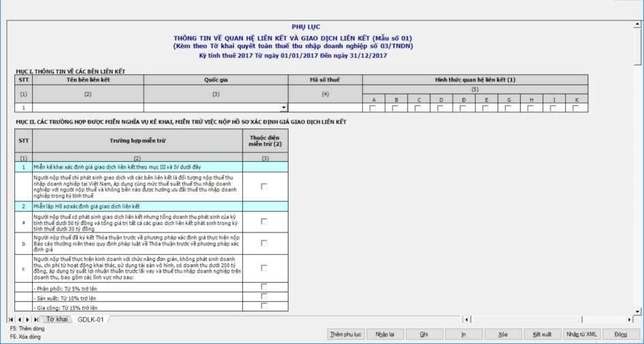Image resolution: width=644 pixels, height=344 pixels.
Task: Switch to the Tờ khai tab
Action: [x=57, y=320]
